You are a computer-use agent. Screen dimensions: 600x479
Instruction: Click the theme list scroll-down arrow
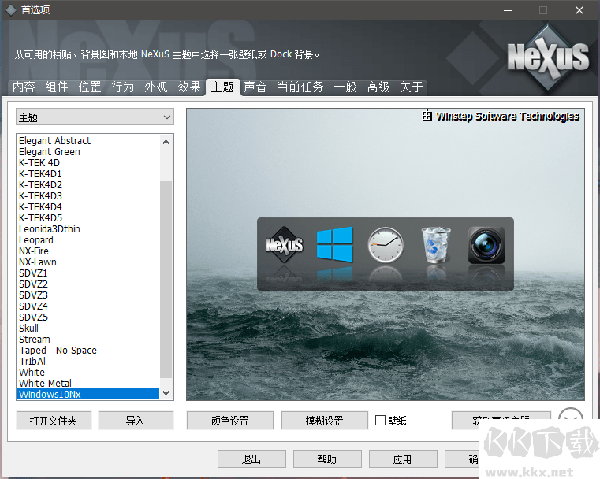coord(167,396)
